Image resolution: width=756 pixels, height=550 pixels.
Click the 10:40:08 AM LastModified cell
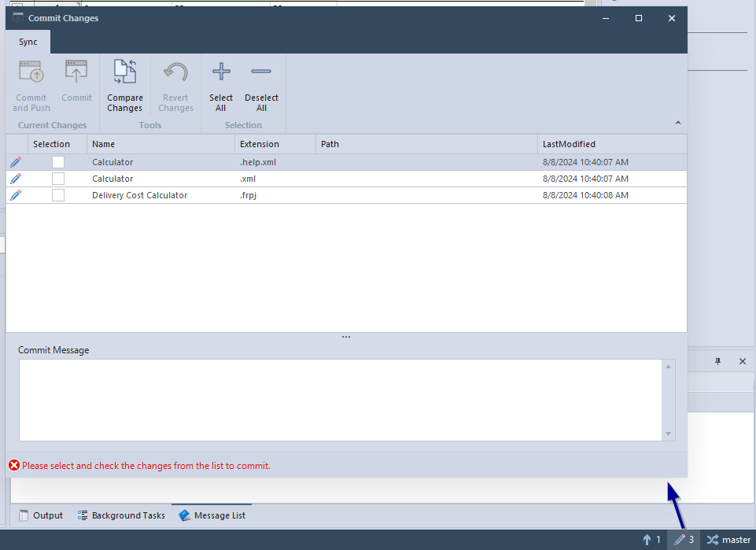[612, 195]
